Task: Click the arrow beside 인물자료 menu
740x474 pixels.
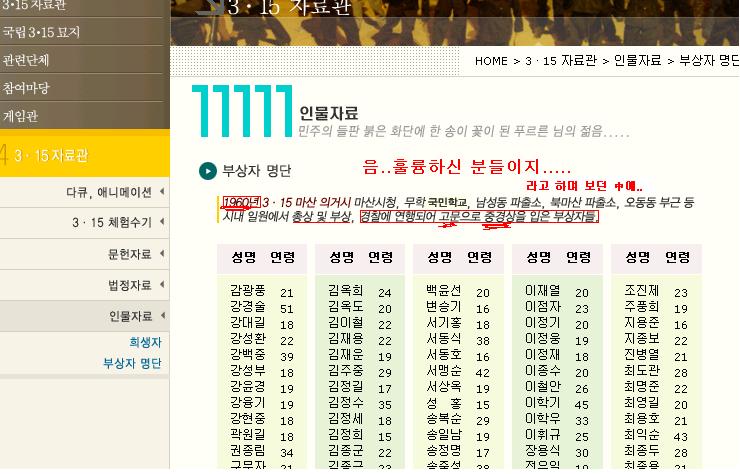Action: click(x=162, y=315)
